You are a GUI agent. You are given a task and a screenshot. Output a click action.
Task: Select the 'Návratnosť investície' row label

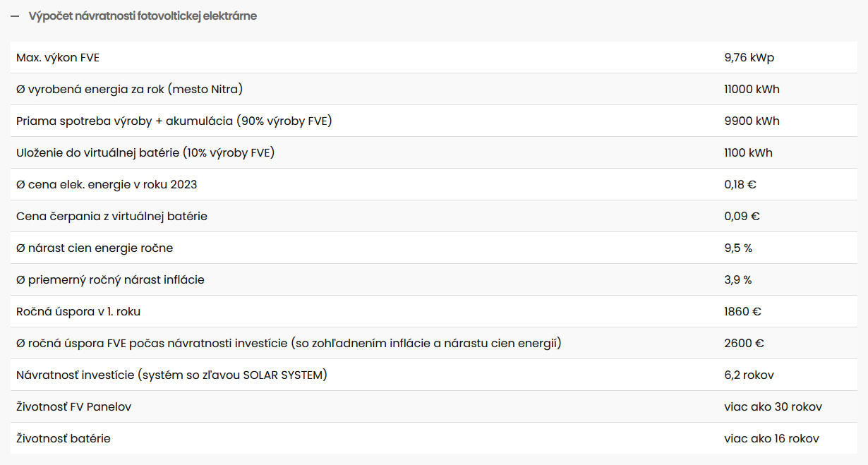click(x=171, y=375)
